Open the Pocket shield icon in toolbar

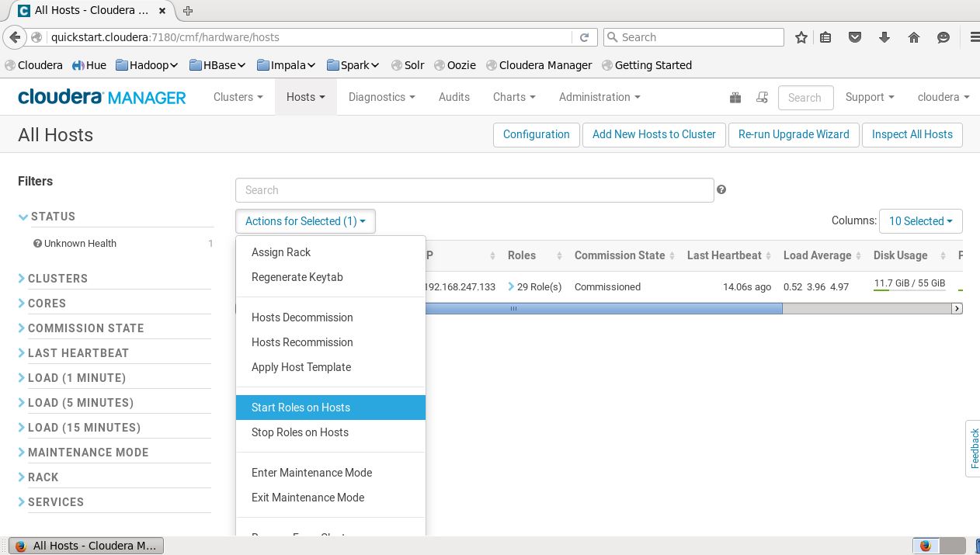(x=855, y=37)
